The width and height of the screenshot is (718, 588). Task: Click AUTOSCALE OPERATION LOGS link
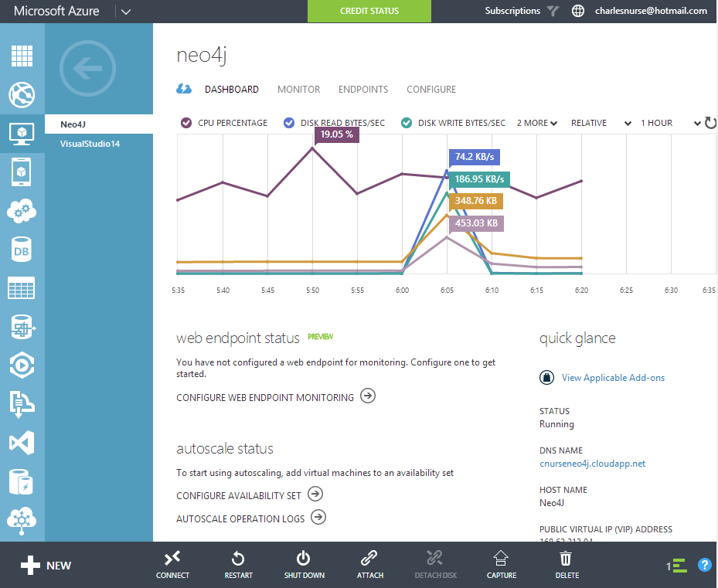[251, 518]
